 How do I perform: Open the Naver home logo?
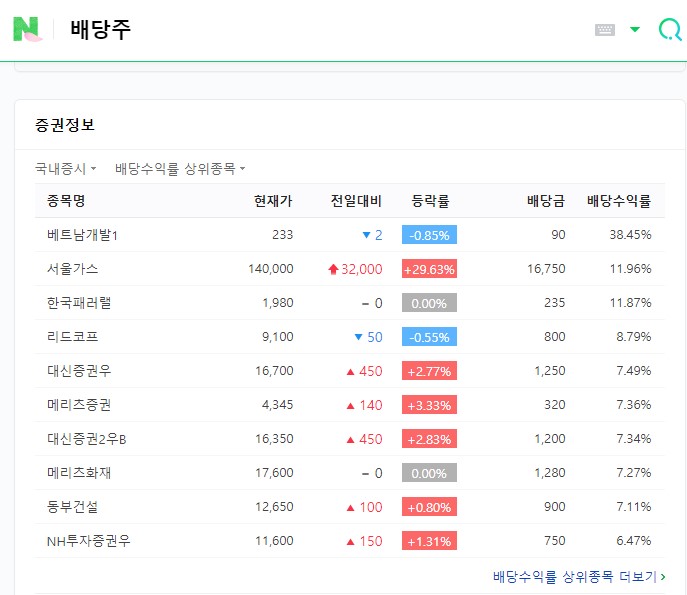pyautogui.click(x=27, y=29)
